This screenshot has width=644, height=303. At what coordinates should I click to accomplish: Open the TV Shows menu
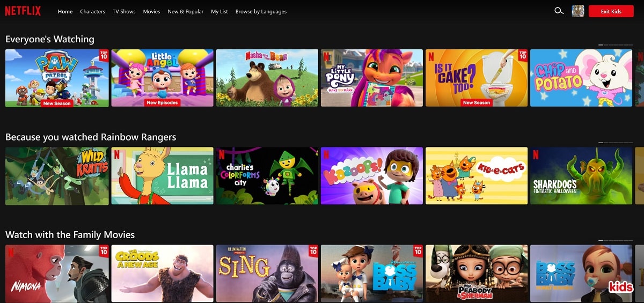124,11
